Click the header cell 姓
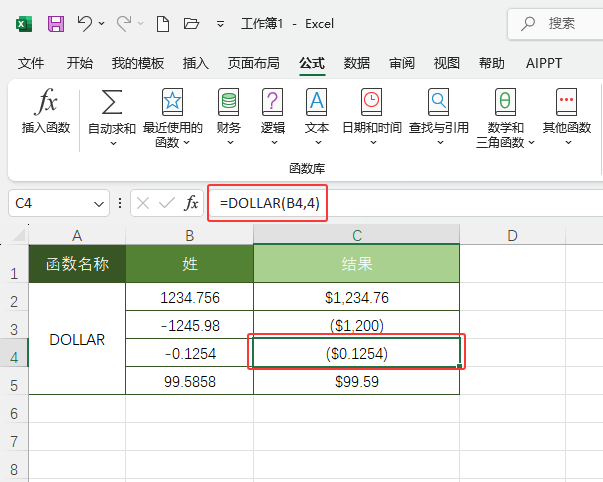 pyautogui.click(x=190, y=264)
